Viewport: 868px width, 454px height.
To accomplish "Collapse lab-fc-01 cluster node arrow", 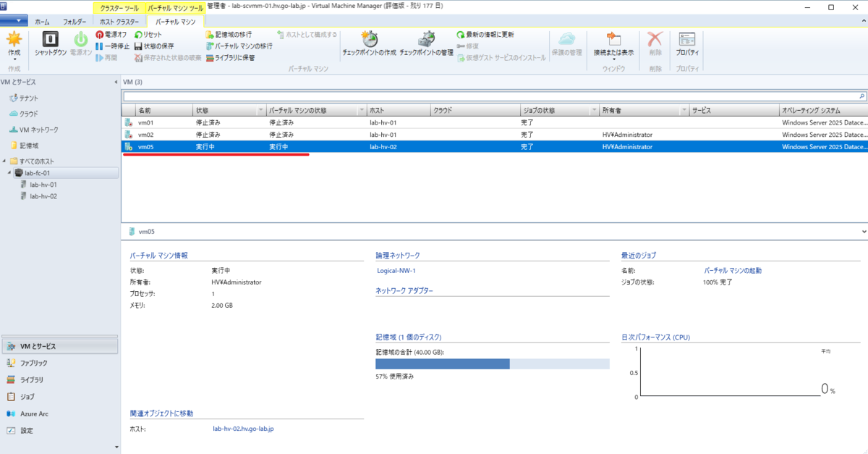I will [10, 173].
